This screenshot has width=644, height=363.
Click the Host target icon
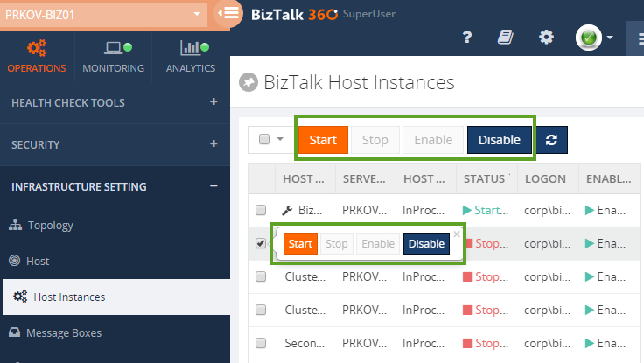[14, 261]
